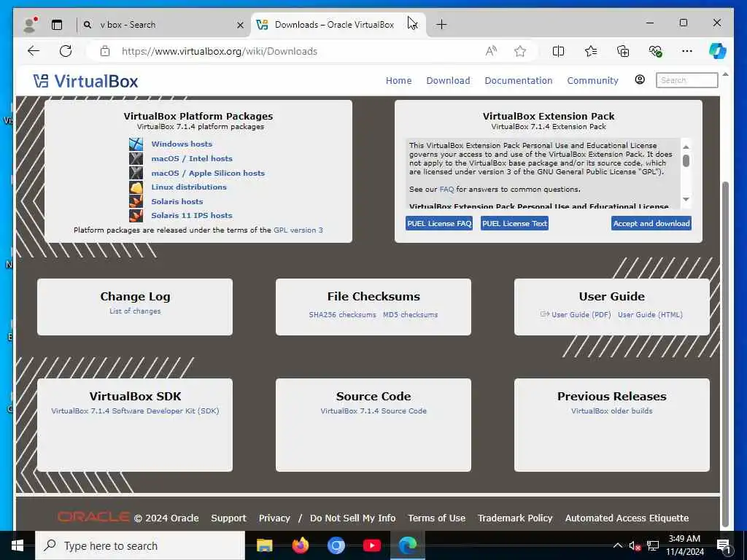
Task: Open the Support footer link
Action: [x=228, y=518]
